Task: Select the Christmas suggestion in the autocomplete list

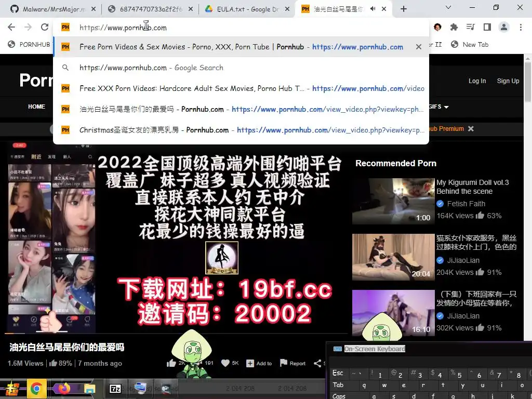Action: point(241,129)
